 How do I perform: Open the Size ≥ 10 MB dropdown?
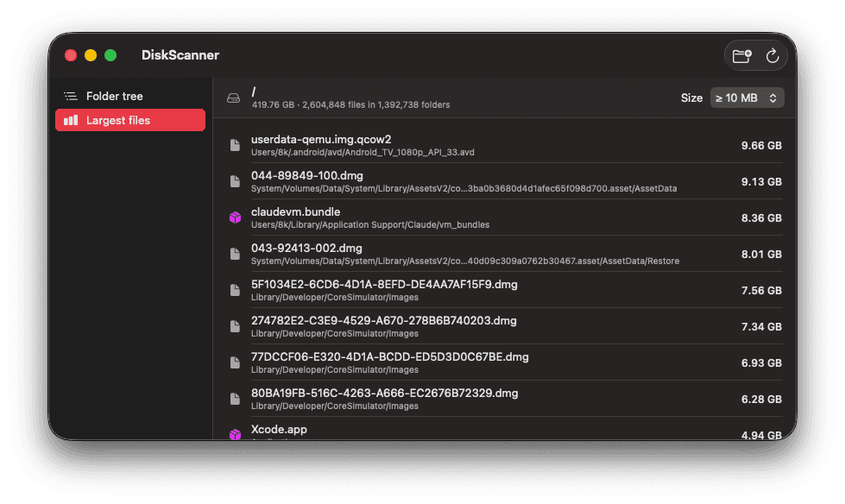coord(747,98)
